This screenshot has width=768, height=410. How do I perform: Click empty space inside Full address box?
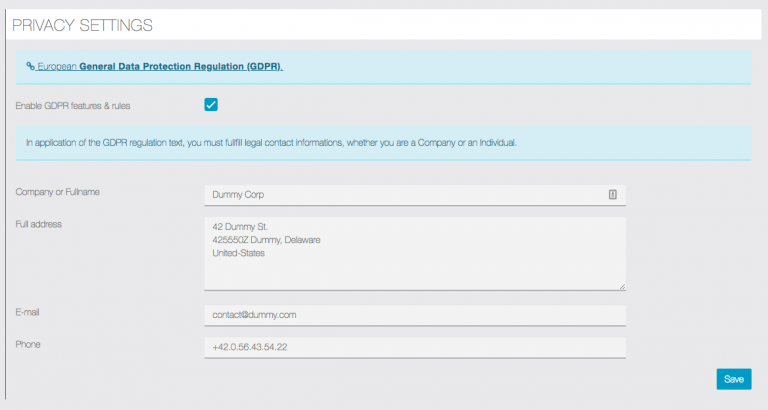(450, 272)
